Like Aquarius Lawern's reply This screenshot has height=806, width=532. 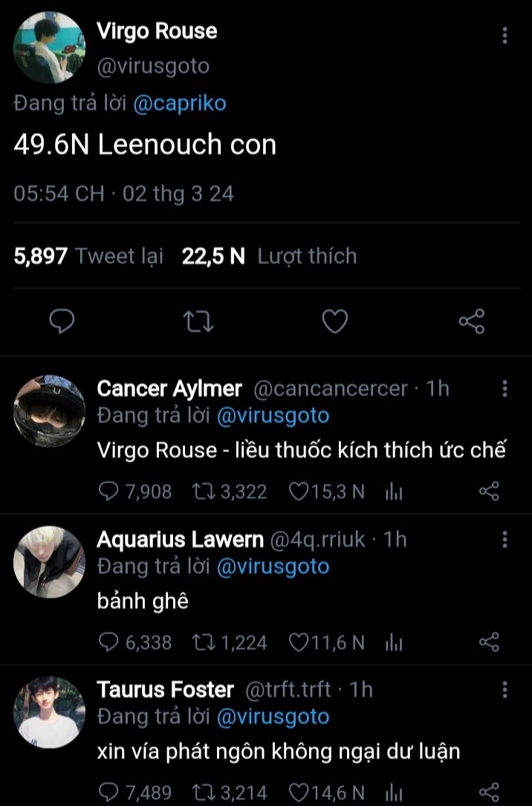298,642
